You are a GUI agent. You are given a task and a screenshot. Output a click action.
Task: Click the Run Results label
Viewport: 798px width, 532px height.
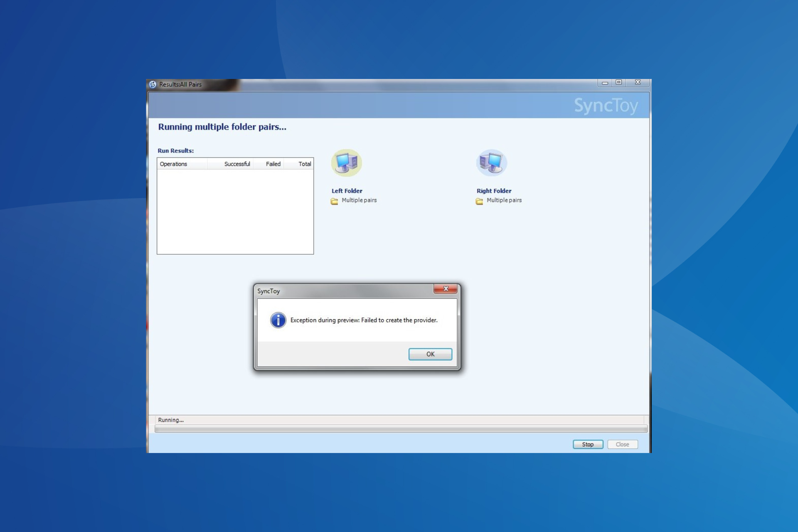coord(176,150)
